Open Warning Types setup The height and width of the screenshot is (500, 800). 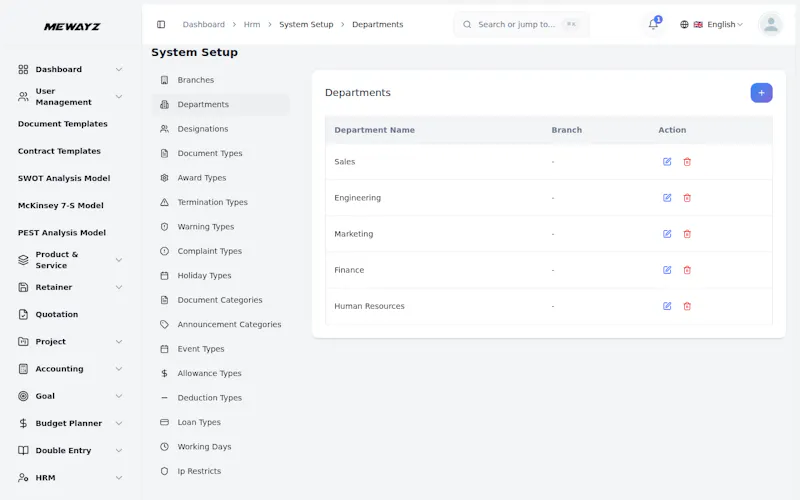click(x=221, y=227)
